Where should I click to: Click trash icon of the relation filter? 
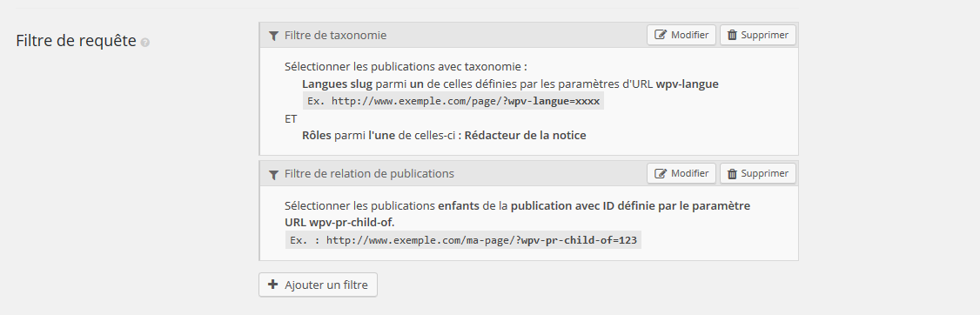[733, 173]
